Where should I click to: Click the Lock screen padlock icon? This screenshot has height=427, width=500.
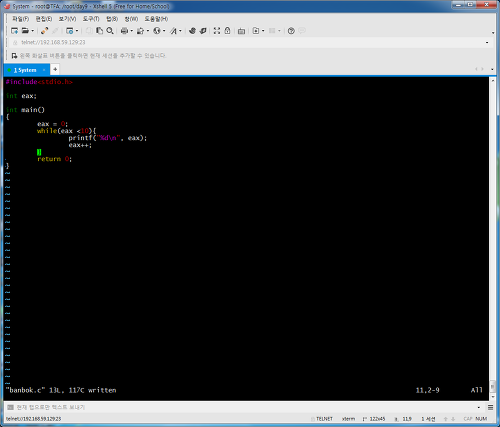click(x=227, y=31)
